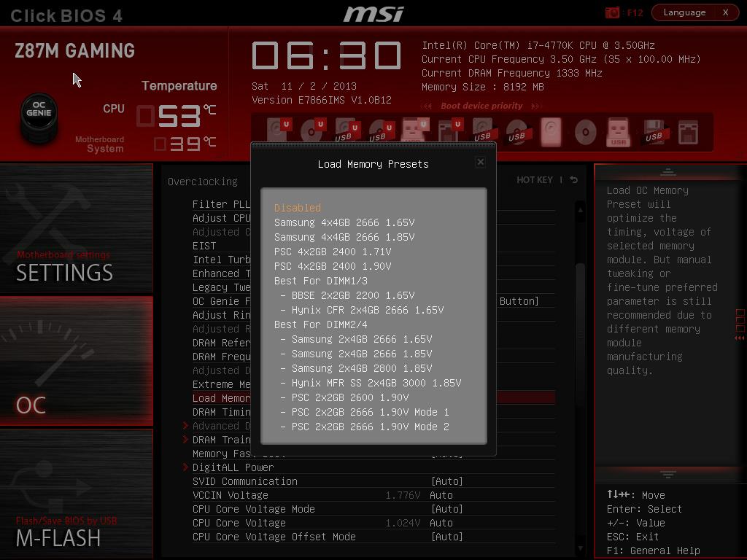The height and width of the screenshot is (560, 747).
Task: Close the Load Memory Presets popup
Action: coord(480,162)
